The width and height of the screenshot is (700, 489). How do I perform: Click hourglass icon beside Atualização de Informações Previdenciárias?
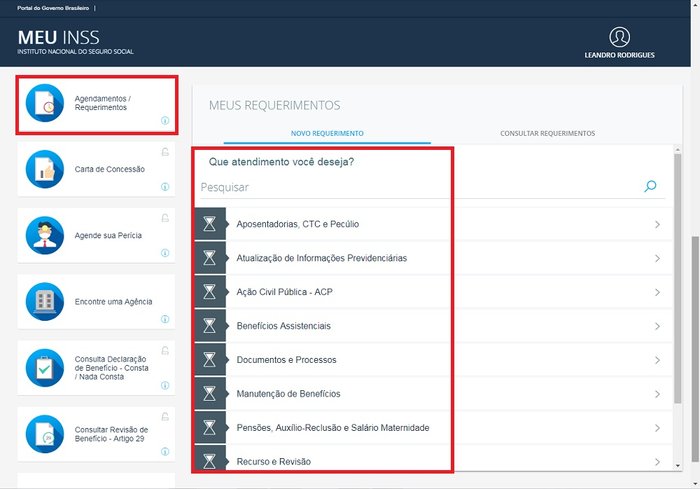pos(210,258)
